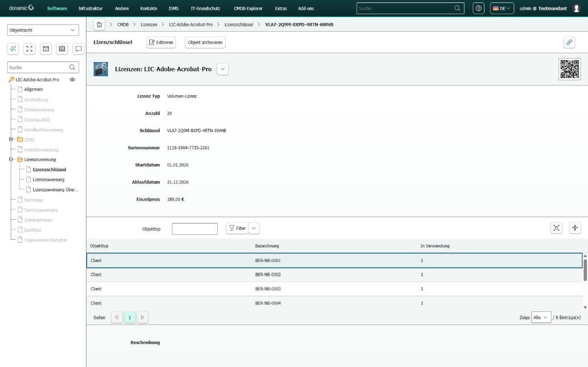Click the tree network view icon
The width and height of the screenshot is (588, 367).
click(x=13, y=48)
